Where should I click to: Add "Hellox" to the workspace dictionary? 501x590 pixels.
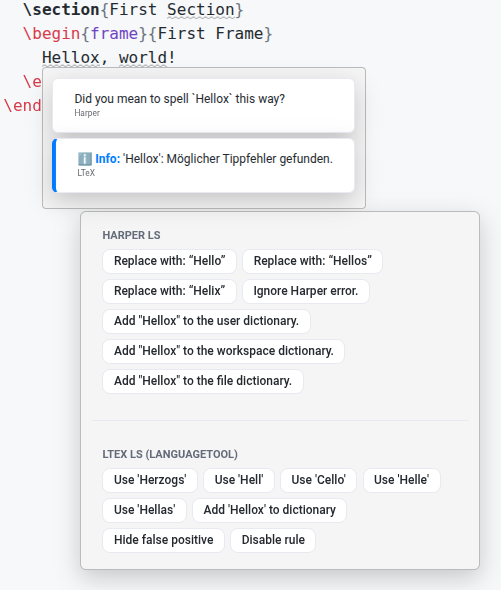point(224,351)
